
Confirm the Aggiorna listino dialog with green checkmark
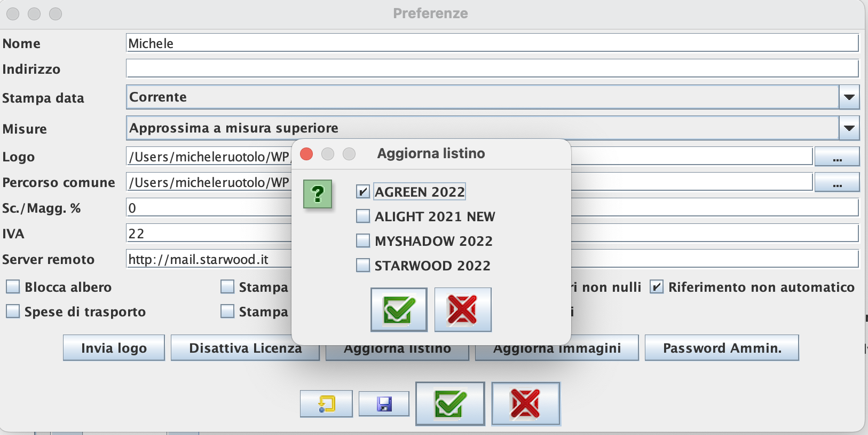399,309
